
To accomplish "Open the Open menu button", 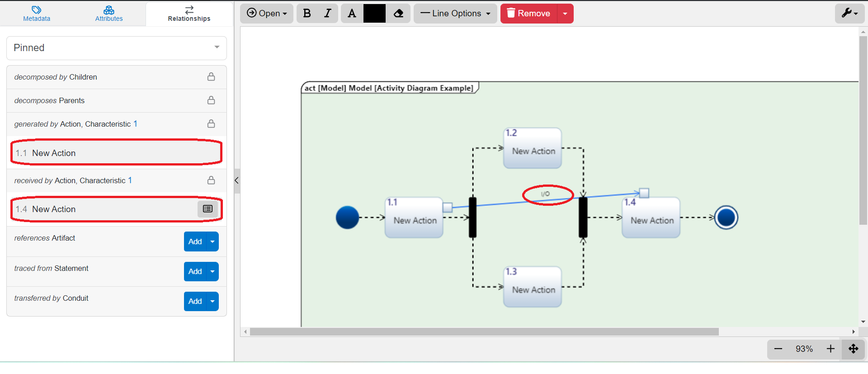I will point(267,14).
